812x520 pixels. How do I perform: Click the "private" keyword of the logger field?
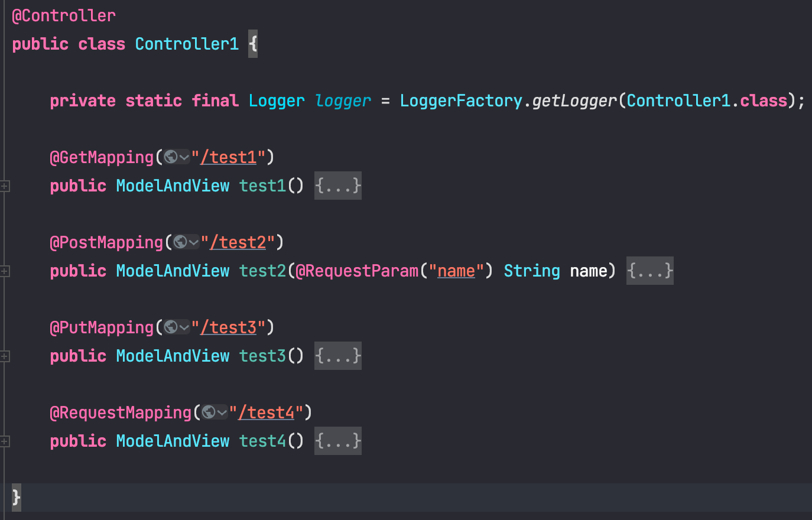click(83, 100)
